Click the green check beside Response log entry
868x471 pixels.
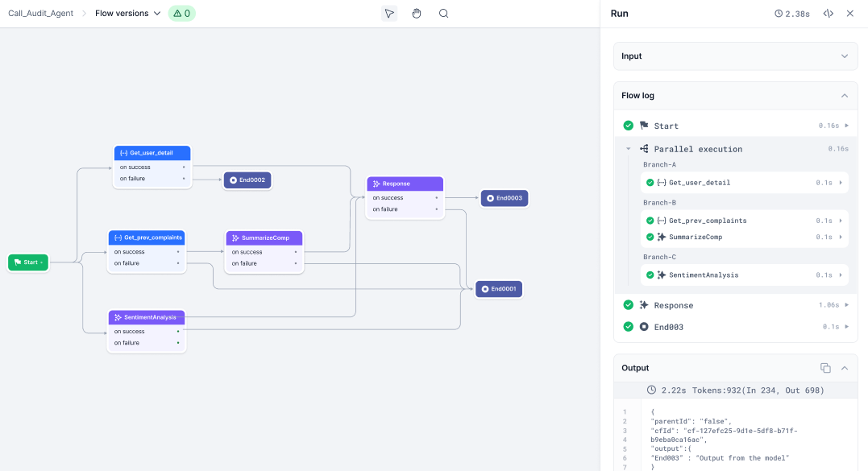pos(629,305)
